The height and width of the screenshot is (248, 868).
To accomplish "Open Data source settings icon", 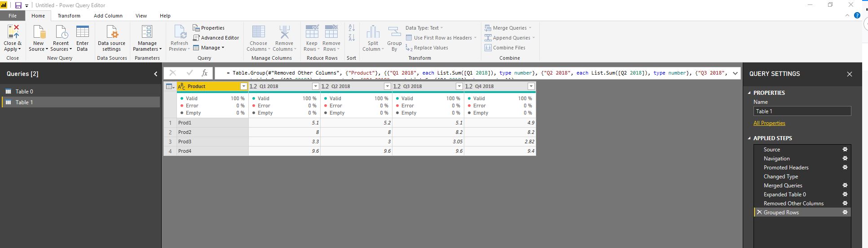I will pos(112,32).
